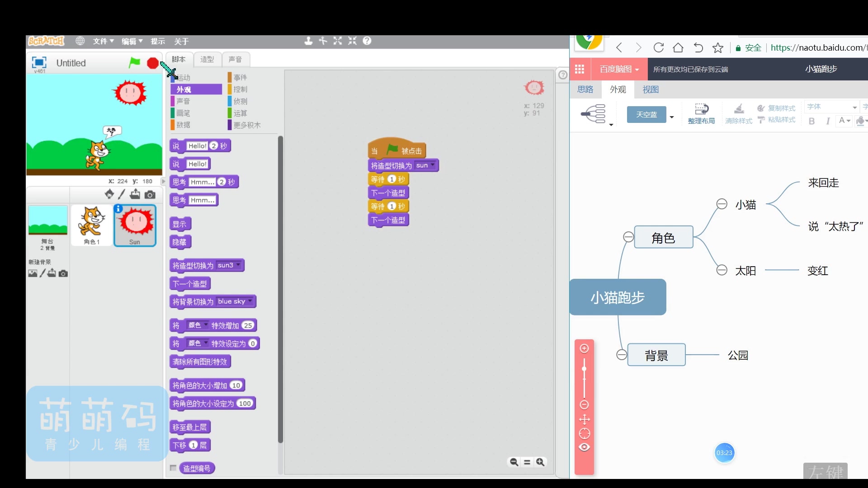Click the zoom slider handle in mind map
This screenshot has height=488, width=868.
[x=584, y=369]
